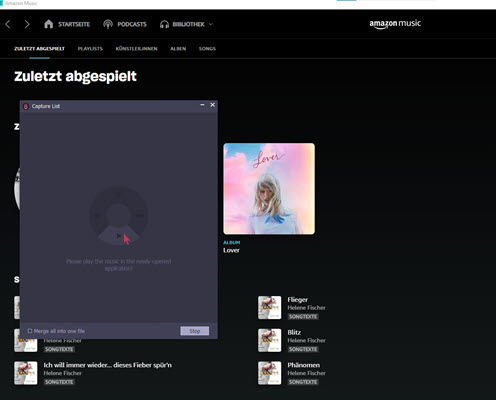496x400 pixels.
Task: Go back with the left arrow
Action: pyautogui.click(x=8, y=24)
